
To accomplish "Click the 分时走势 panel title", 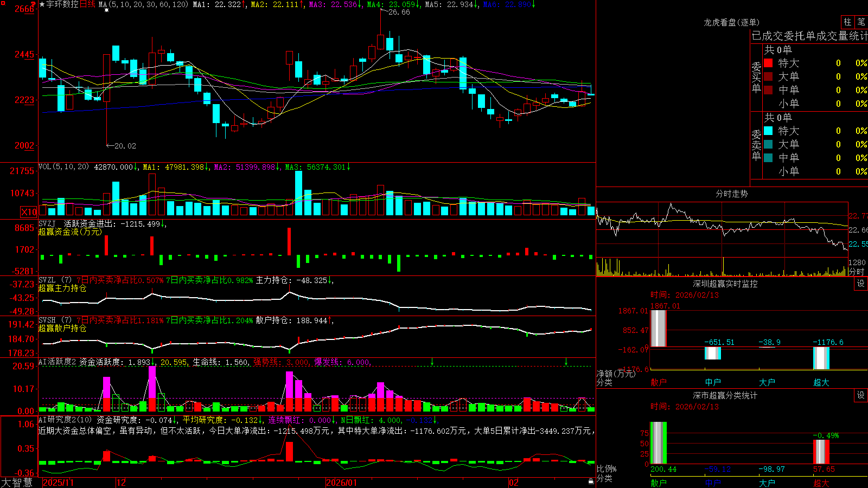I will [x=731, y=194].
